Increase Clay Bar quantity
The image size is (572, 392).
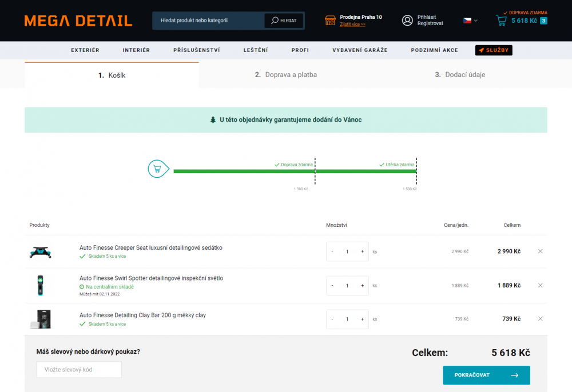click(362, 319)
